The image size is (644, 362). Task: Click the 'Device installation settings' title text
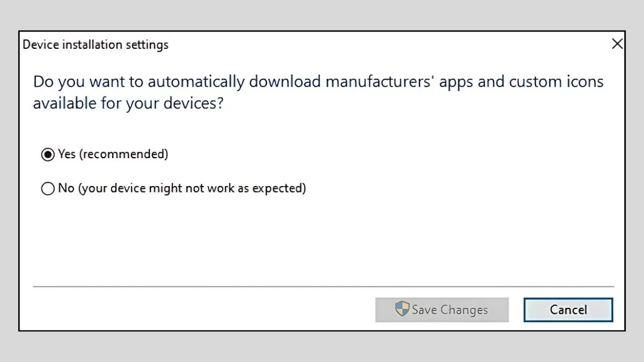(96, 45)
